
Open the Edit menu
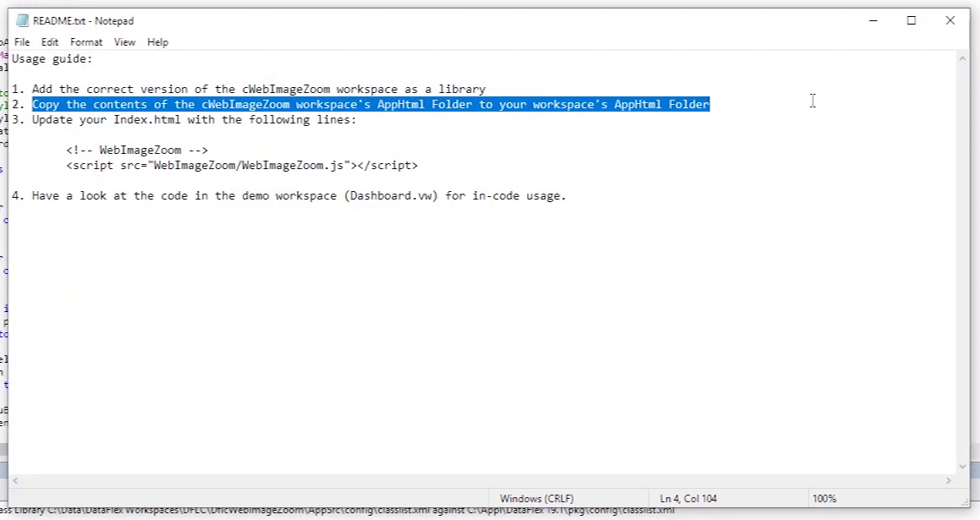(50, 42)
